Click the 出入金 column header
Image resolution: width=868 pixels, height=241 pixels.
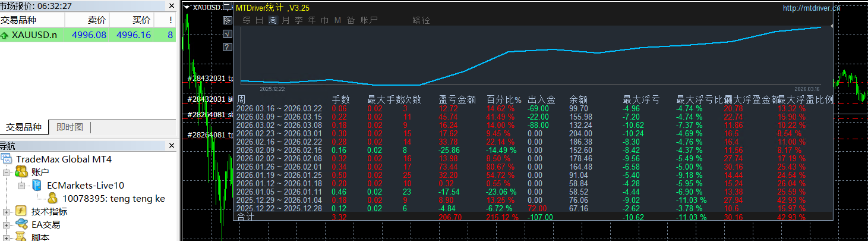pos(541,100)
